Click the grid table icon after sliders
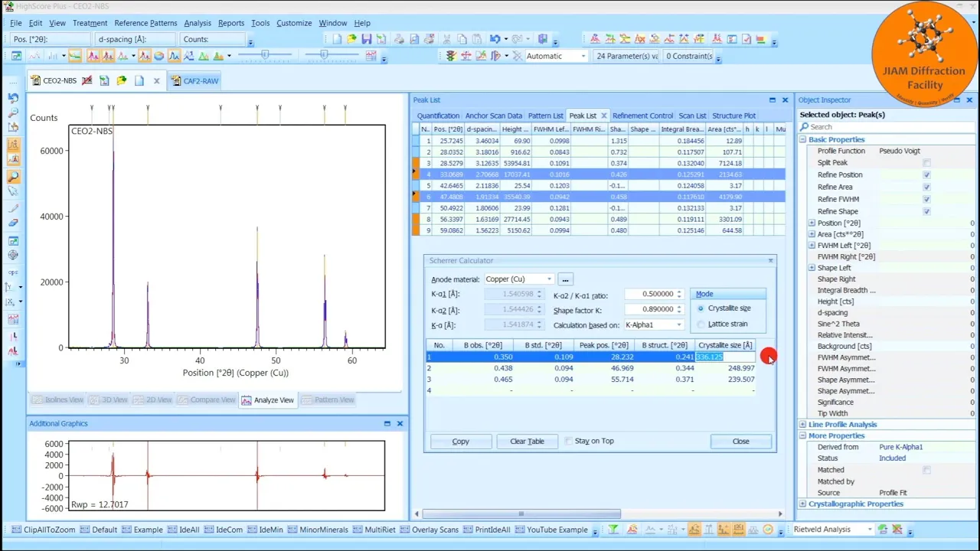980x551 pixels. click(371, 56)
